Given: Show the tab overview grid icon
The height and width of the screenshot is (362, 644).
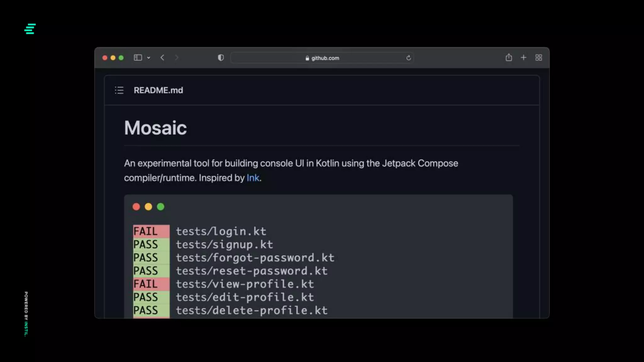Looking at the screenshot, I should pos(538,58).
